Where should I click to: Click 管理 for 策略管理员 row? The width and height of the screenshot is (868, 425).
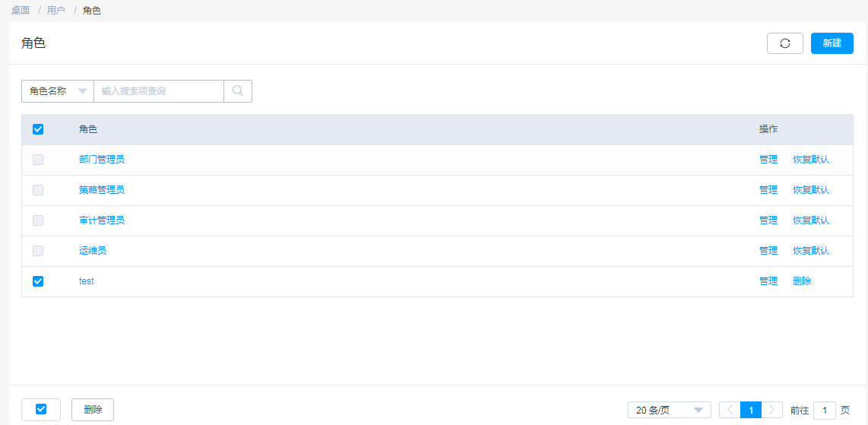pos(768,190)
